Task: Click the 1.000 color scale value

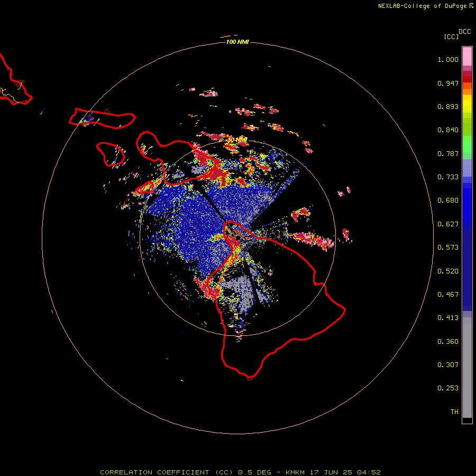Action: tap(448, 59)
